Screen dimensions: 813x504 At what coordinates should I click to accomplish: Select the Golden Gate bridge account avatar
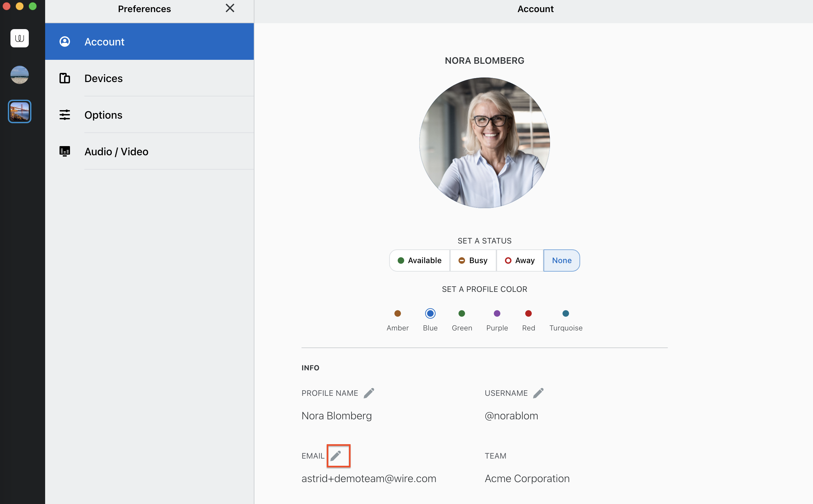pos(19,111)
